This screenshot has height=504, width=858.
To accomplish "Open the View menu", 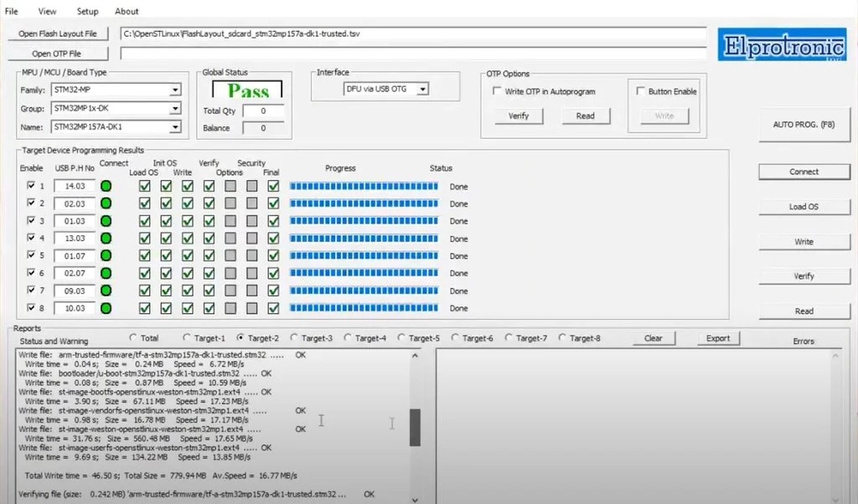I will pos(48,12).
